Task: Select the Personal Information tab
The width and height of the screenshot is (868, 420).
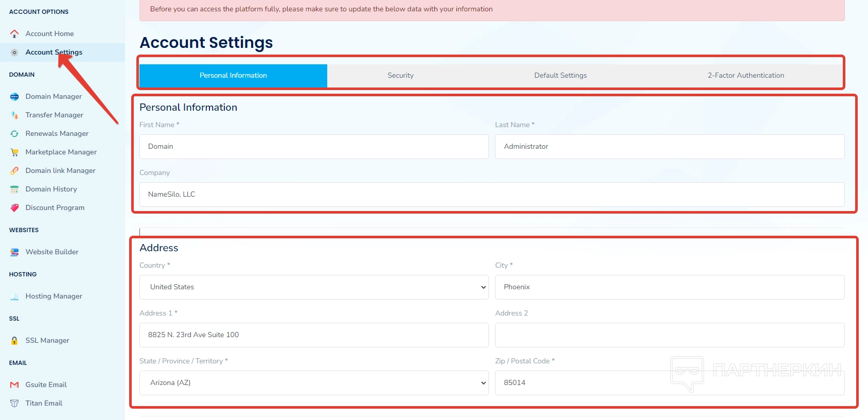Action: [233, 76]
